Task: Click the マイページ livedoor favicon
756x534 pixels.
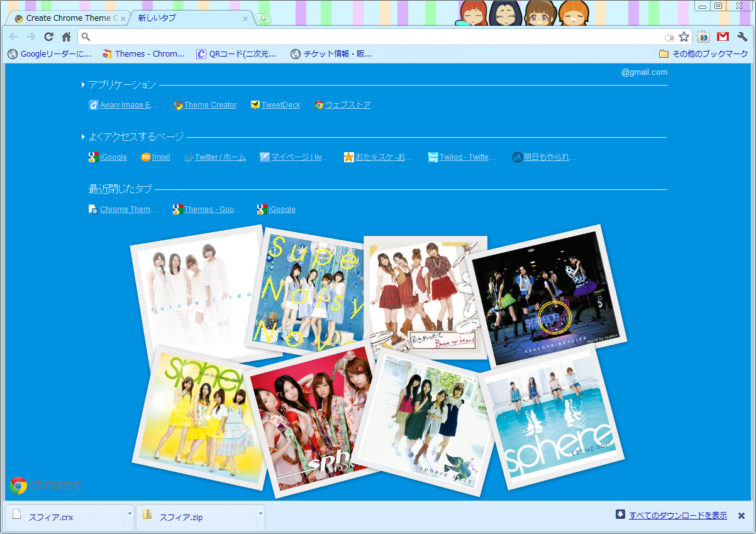Action: [264, 157]
